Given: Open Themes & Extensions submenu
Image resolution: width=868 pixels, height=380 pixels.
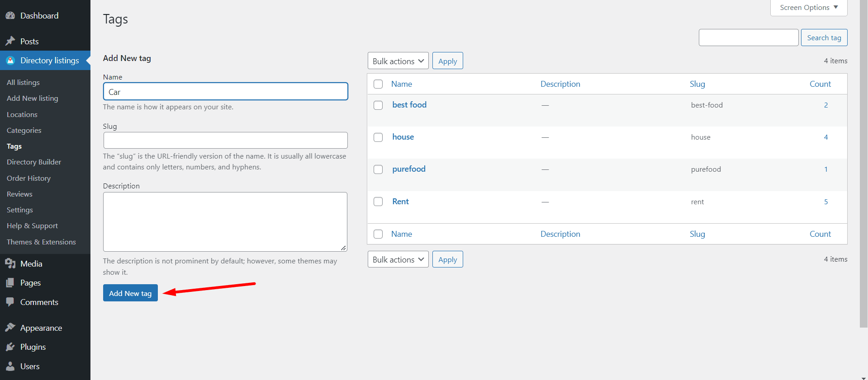Looking at the screenshot, I should coord(41,242).
